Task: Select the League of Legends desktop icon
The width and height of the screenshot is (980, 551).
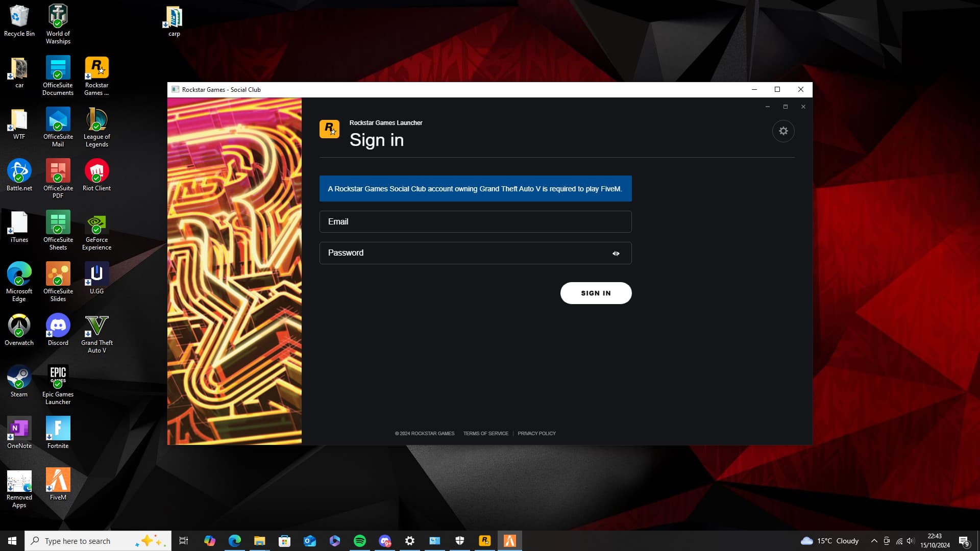Action: point(96,128)
